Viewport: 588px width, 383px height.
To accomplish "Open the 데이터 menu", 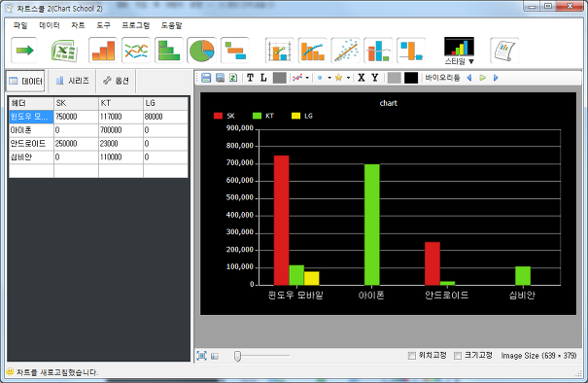I will pos(50,25).
